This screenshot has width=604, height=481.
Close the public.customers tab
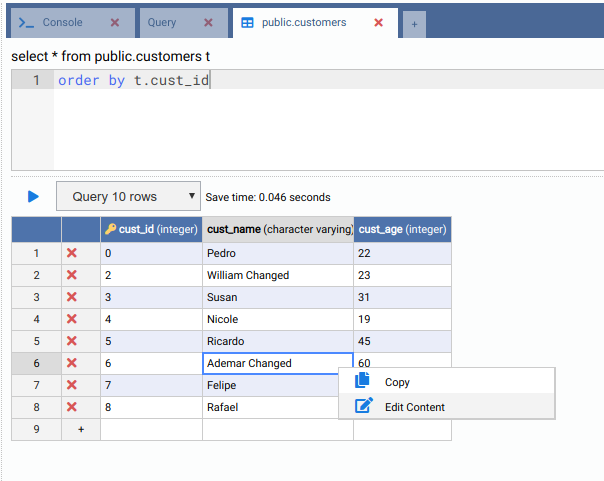[x=378, y=22]
